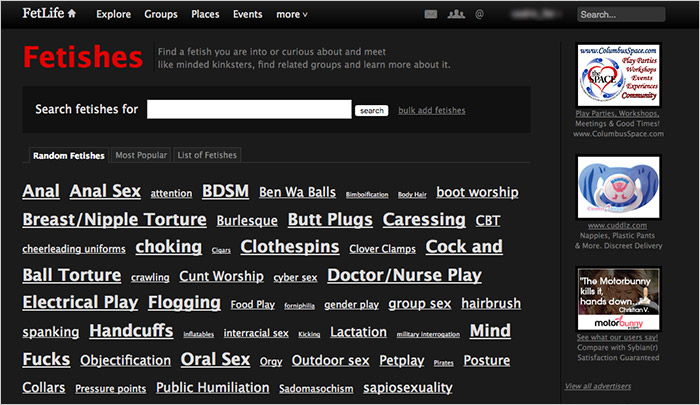Open the Explore menu item

(x=111, y=15)
